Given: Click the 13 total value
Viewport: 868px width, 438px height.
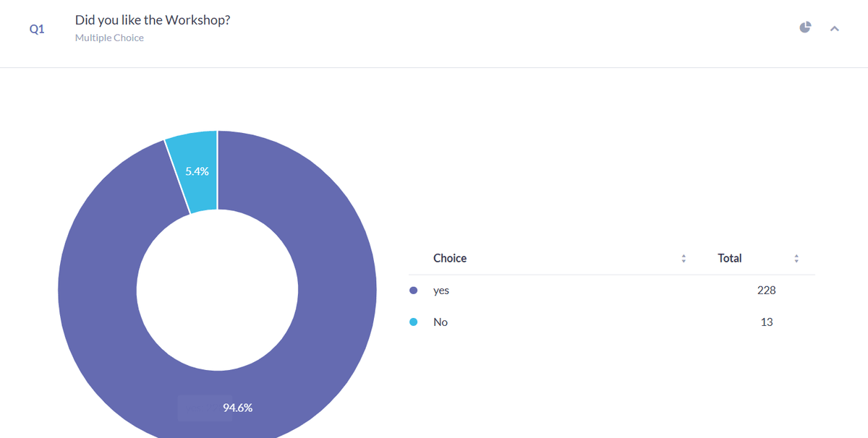Looking at the screenshot, I should click(767, 322).
